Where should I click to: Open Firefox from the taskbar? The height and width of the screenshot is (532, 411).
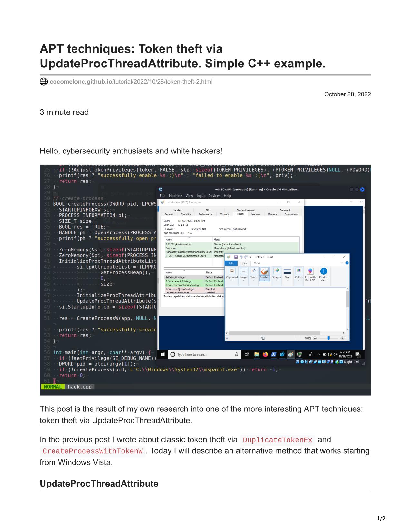pos(265,354)
